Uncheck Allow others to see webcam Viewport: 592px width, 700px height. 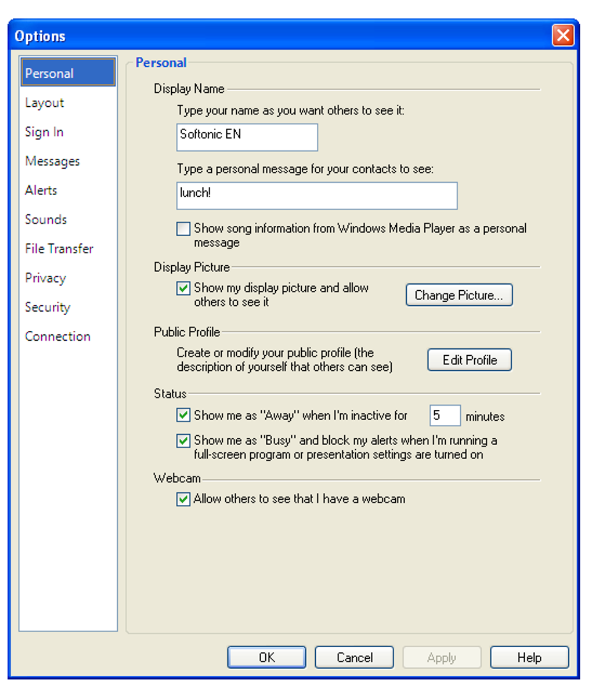point(183,499)
